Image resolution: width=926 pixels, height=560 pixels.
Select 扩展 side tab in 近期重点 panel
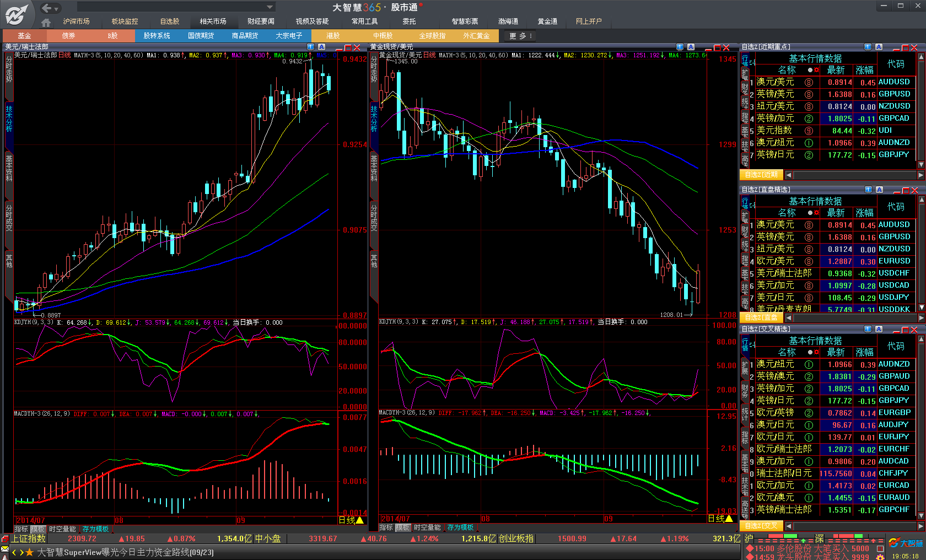745,74
